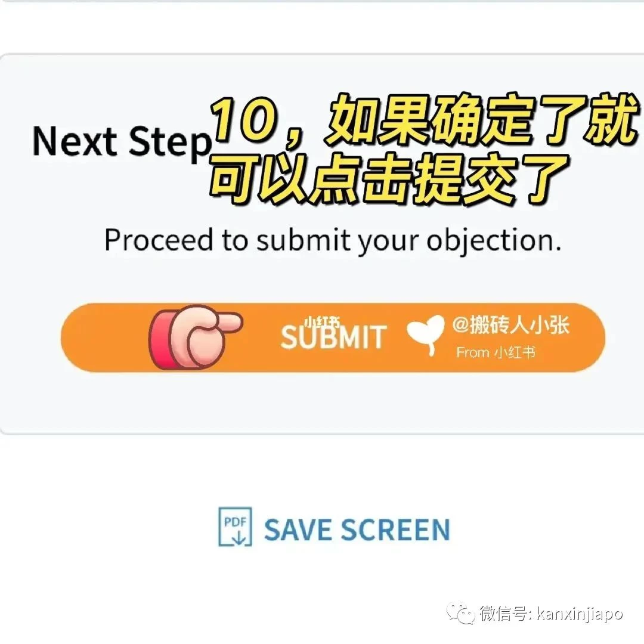
Task: Select the @搬砖人小张 username watermark
Action: (510, 325)
